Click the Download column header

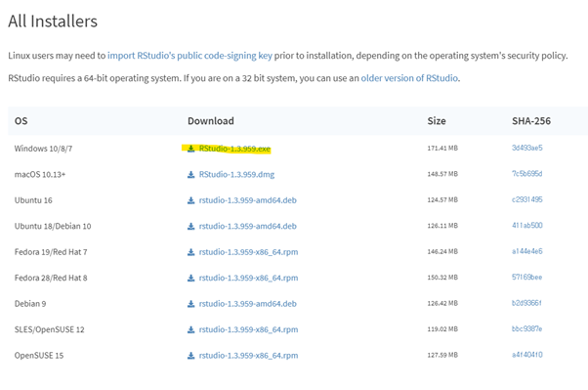tap(211, 121)
